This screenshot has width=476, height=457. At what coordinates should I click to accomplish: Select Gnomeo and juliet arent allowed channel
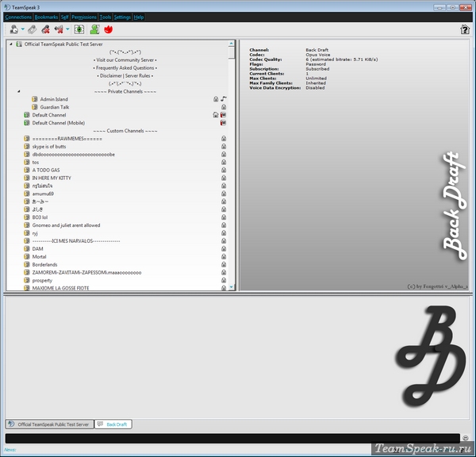pyautogui.click(x=66, y=225)
